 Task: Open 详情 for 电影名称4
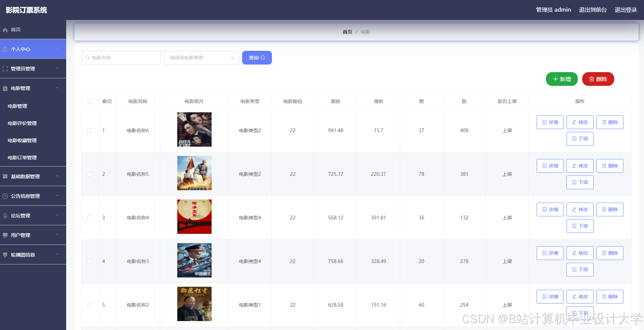pyautogui.click(x=550, y=209)
